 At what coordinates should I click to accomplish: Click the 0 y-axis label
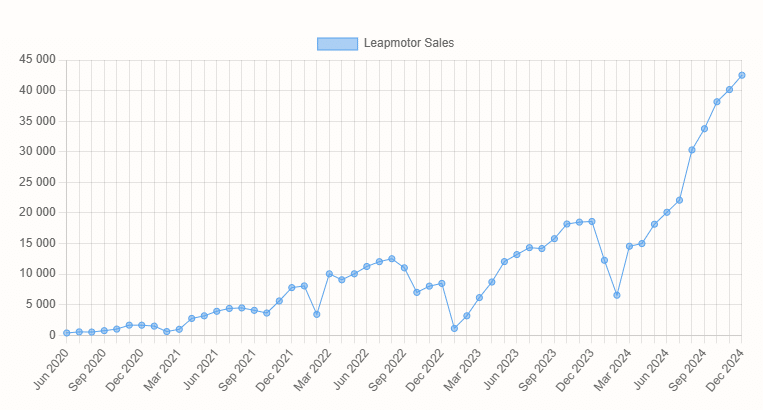(52, 335)
